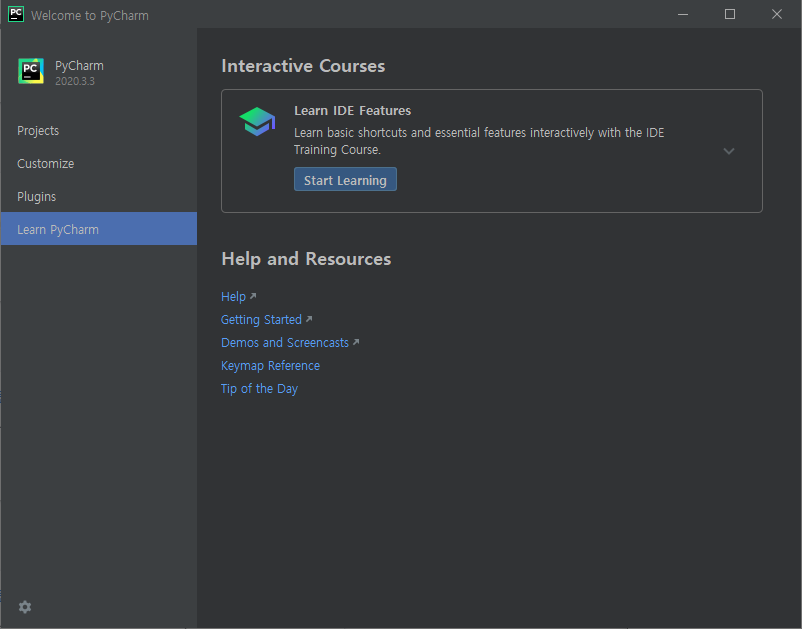Click the PyCharm logo in sidebar
802x629 pixels.
(x=31, y=71)
